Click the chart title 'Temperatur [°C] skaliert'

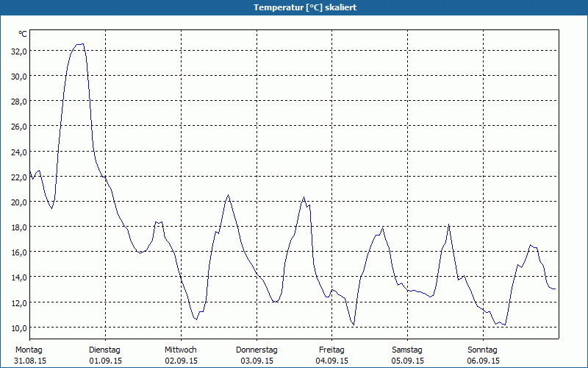pos(294,7)
